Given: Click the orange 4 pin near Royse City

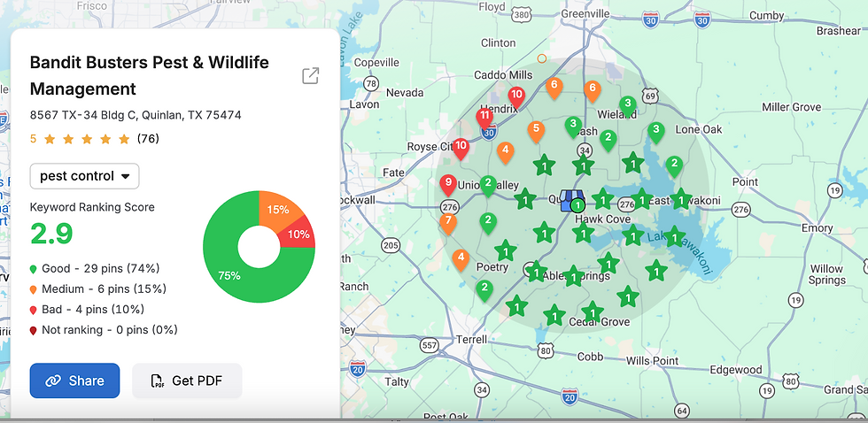Looking at the screenshot, I should click(x=505, y=153).
